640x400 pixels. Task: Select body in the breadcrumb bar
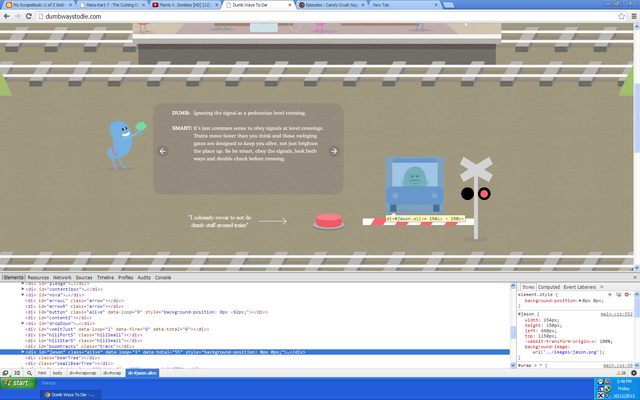58,373
